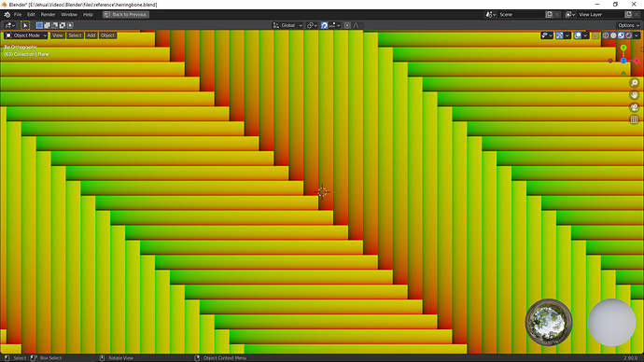Toggle proportional editing

point(347,25)
